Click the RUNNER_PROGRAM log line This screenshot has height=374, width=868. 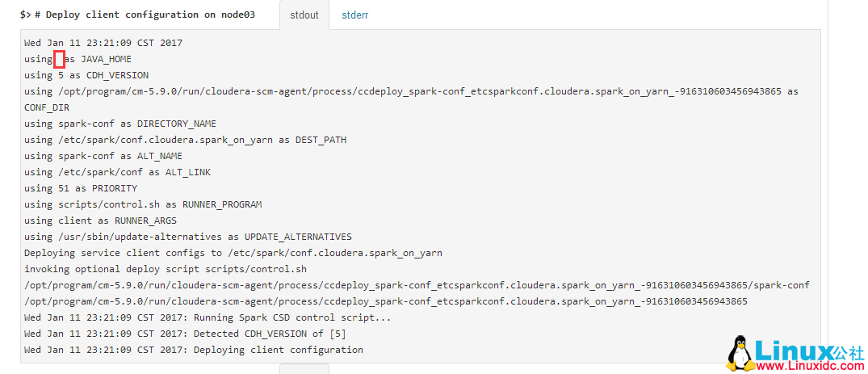143,204
